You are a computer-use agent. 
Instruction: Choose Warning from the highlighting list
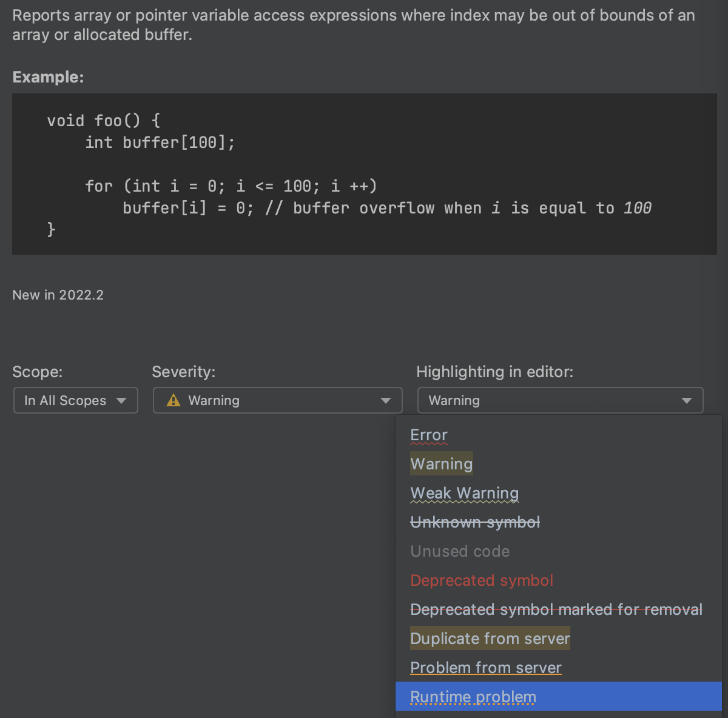point(559,464)
